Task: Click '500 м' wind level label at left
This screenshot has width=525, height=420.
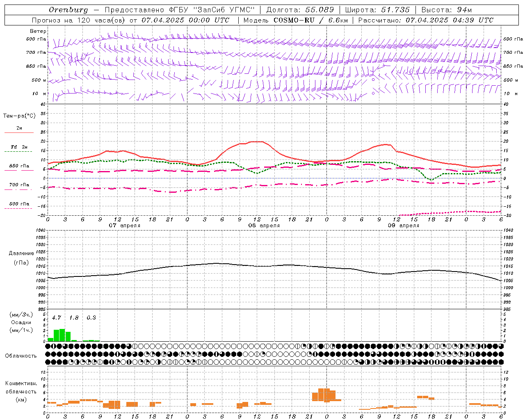Action: click(39, 80)
